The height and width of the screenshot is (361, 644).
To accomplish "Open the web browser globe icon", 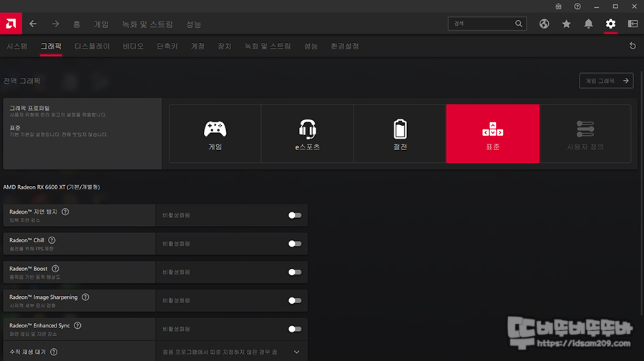I will [545, 24].
